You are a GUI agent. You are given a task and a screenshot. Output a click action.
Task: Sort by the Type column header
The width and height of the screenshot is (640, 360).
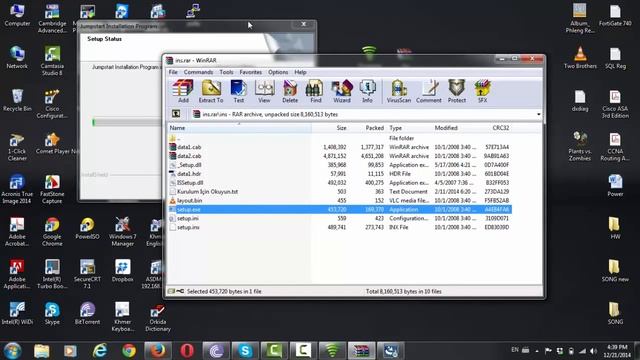[x=409, y=128]
